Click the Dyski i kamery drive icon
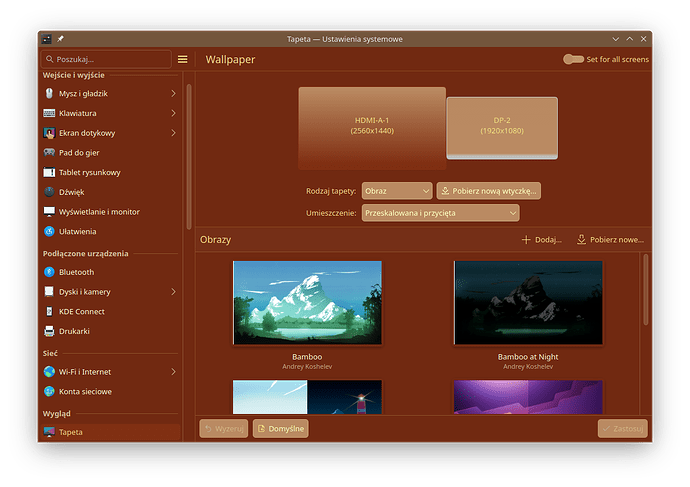Screen dimensions: 690x487 tap(49, 292)
